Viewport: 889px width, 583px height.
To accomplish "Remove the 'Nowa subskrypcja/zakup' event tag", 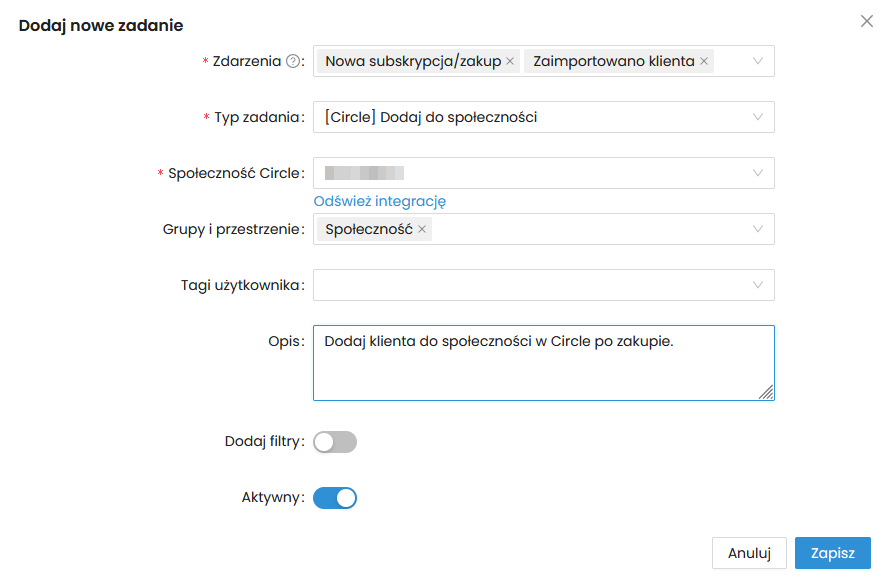I will [510, 61].
